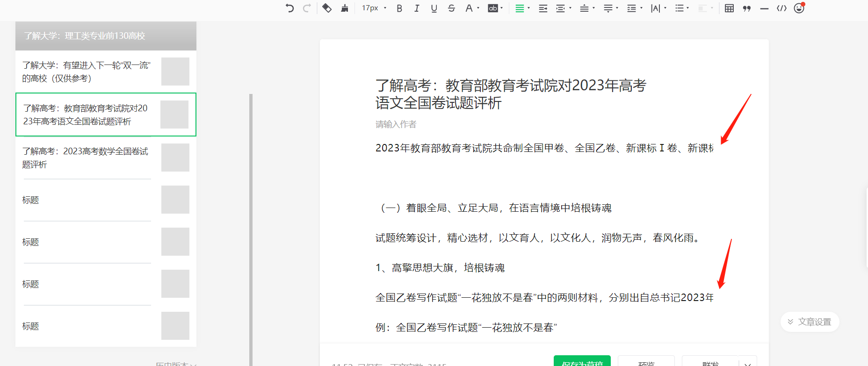The width and height of the screenshot is (868, 366).
Task: Click the 请输入作者 author field
Action: click(x=396, y=124)
